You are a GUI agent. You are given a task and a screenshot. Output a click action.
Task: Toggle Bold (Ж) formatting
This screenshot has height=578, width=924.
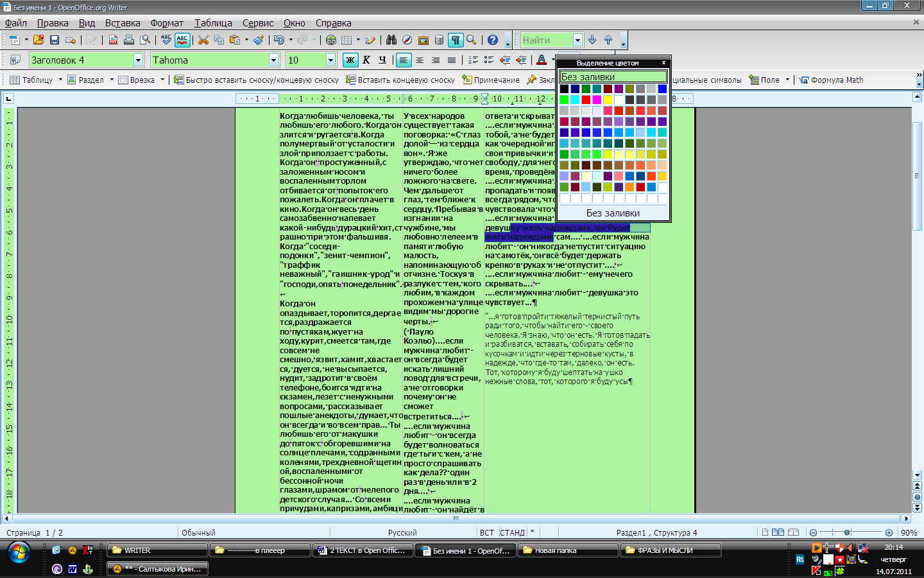[x=350, y=60]
